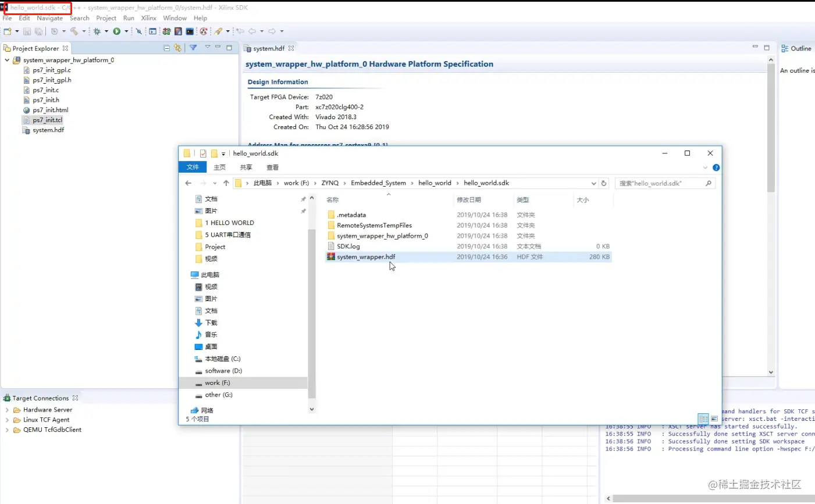Image resolution: width=815 pixels, height=504 pixels.
Task: Select work (F:) drive in navigation pane
Action: (243, 383)
